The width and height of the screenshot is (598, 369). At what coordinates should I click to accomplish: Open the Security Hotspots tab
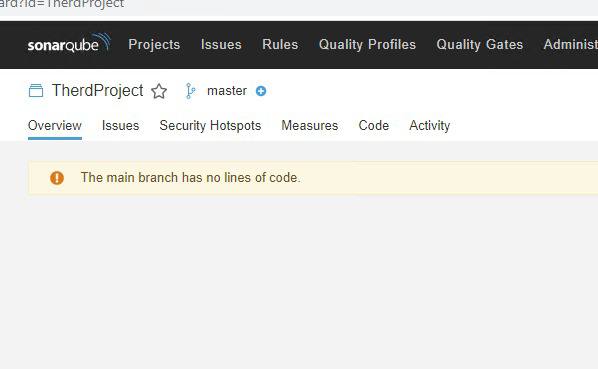pyautogui.click(x=210, y=125)
